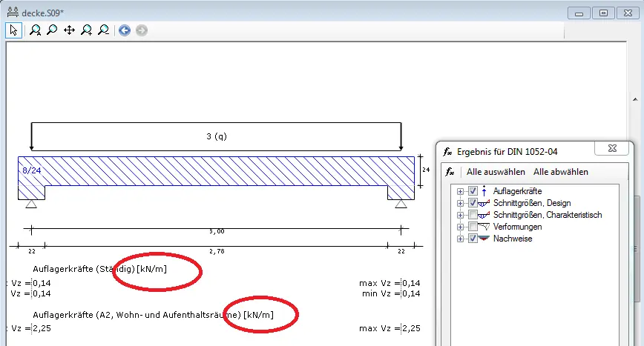Click Alle abwählen

pyautogui.click(x=561, y=172)
